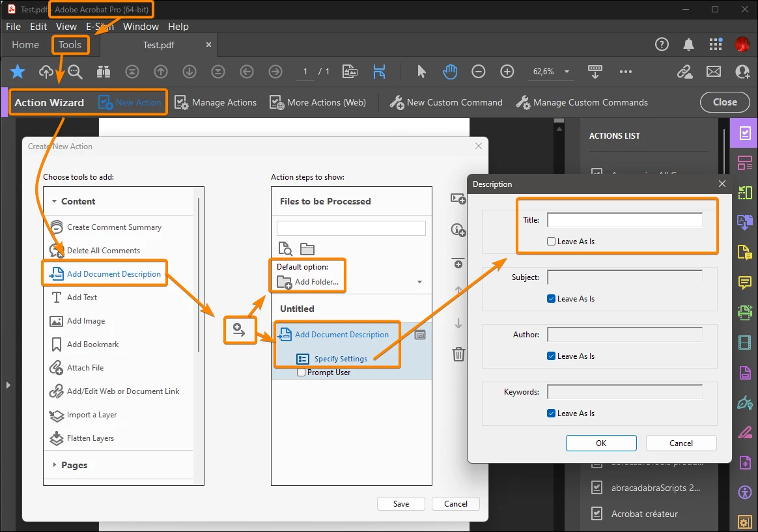Collapse the Content tools section
The width and height of the screenshot is (758, 532).
[x=54, y=201]
